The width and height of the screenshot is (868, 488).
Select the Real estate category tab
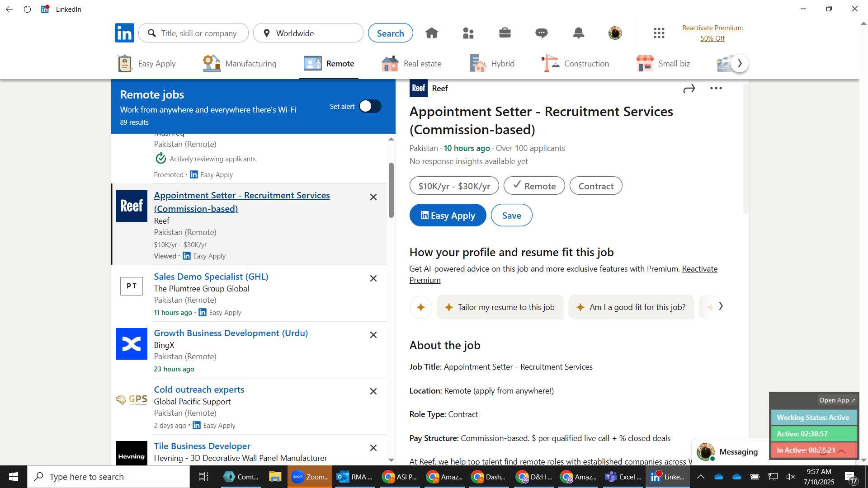click(x=411, y=64)
